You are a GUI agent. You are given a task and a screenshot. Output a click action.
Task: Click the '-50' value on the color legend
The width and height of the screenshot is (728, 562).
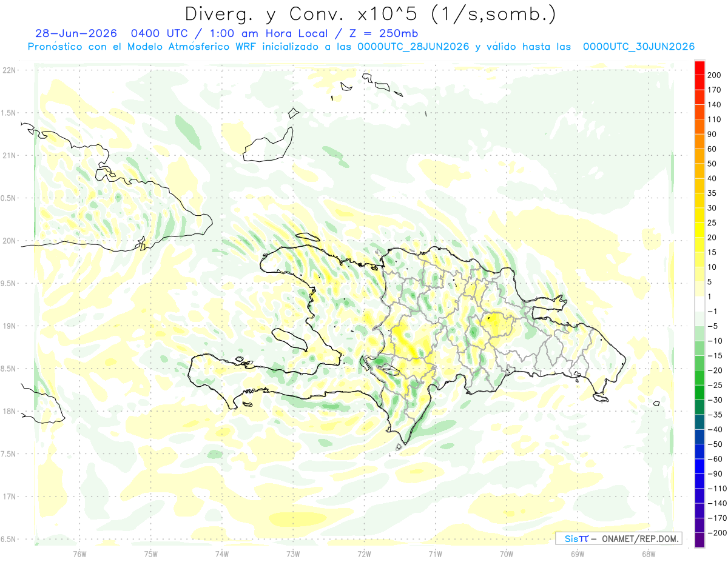click(x=715, y=444)
